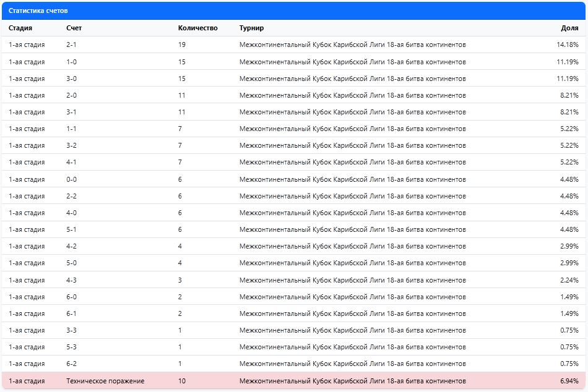
Task: Select the count value 19
Action: coord(182,45)
